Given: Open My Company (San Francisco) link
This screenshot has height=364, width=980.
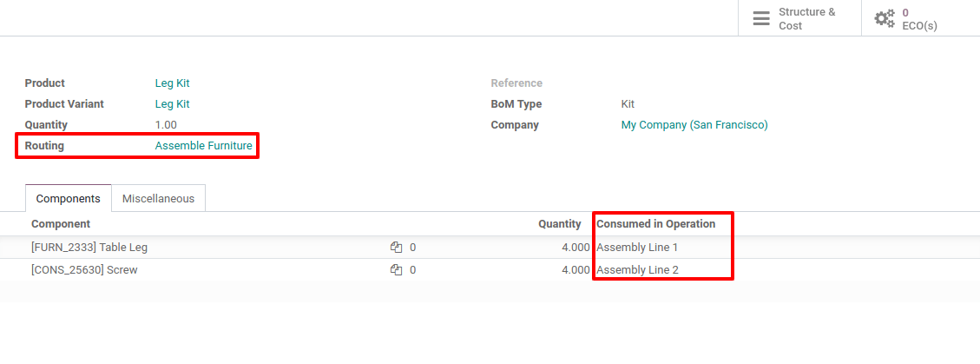Looking at the screenshot, I should pos(694,125).
